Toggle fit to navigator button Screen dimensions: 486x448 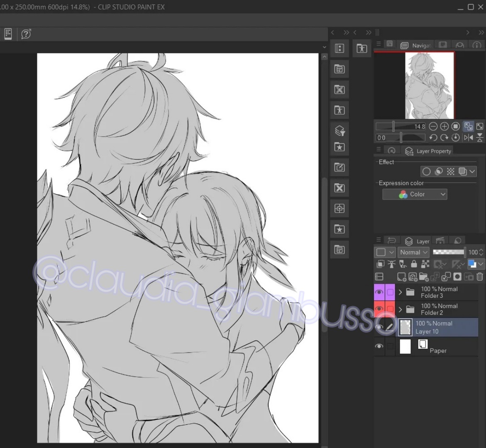tap(468, 127)
